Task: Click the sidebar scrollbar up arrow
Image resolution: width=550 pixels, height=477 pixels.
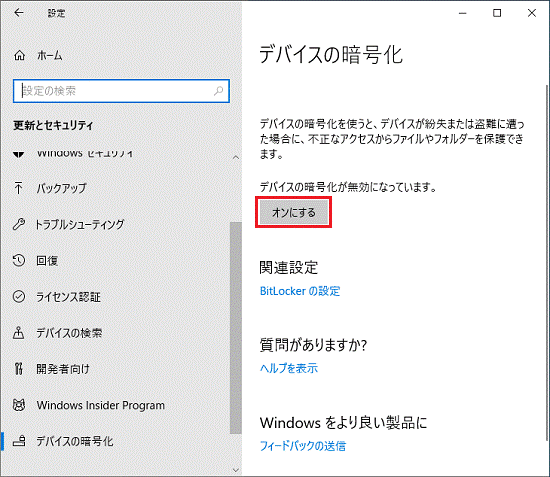Action: (x=236, y=157)
